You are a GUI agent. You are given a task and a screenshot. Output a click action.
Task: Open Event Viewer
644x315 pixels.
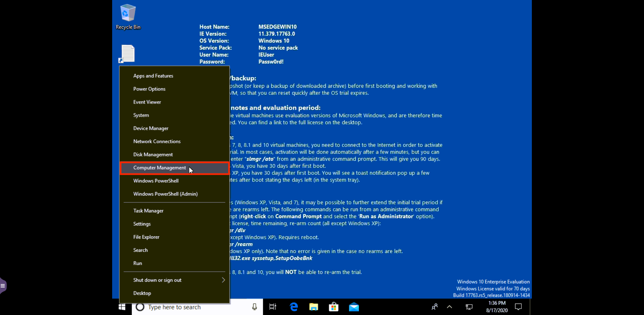[174, 102]
